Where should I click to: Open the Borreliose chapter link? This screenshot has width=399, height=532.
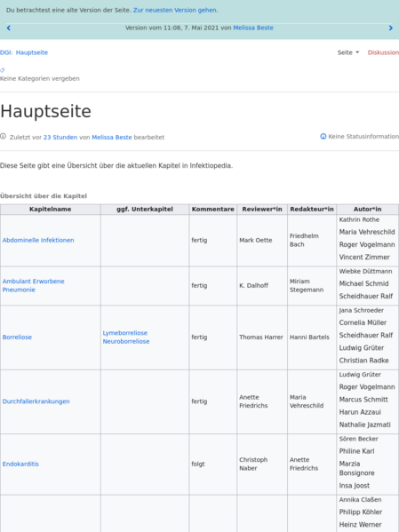coord(17,337)
